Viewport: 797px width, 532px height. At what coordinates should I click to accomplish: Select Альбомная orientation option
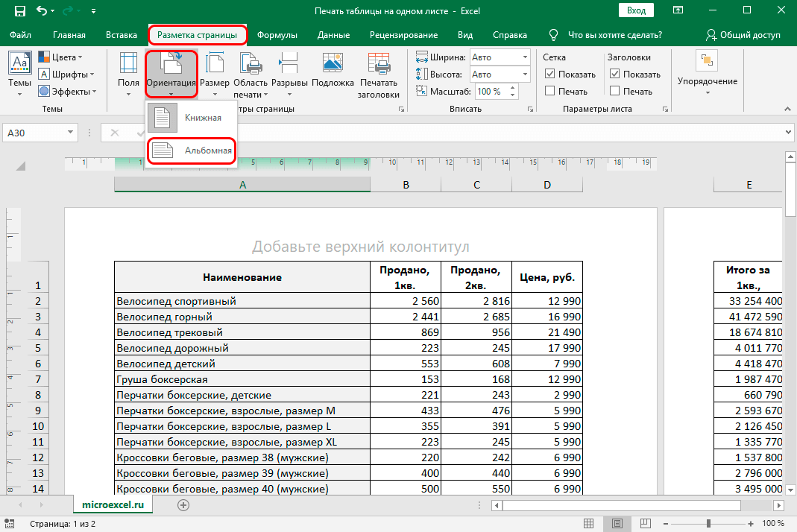pos(192,151)
